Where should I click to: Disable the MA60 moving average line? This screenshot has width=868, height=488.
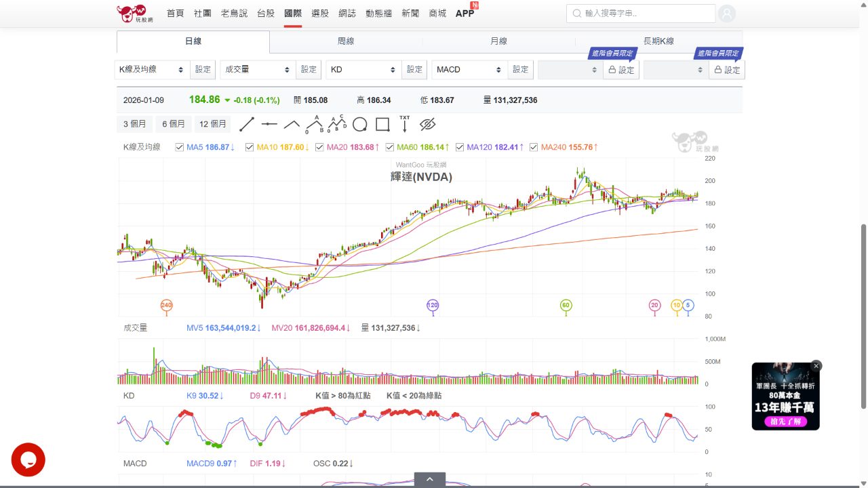coord(389,147)
